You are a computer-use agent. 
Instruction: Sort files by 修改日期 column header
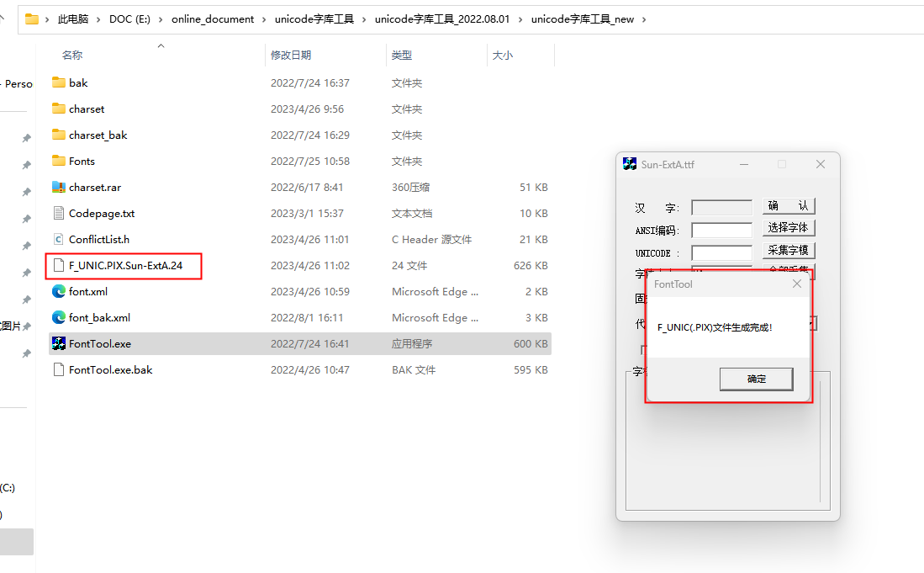(291, 55)
